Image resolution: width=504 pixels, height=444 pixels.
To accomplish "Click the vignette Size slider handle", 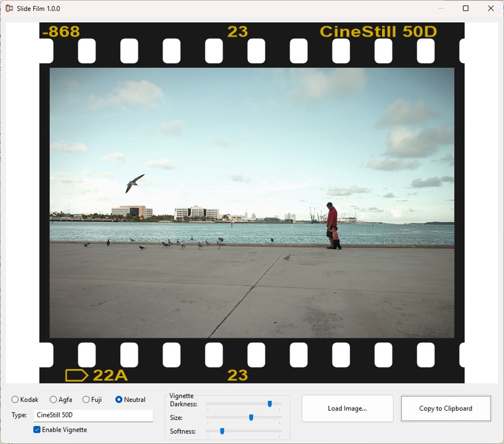I will [x=251, y=417].
